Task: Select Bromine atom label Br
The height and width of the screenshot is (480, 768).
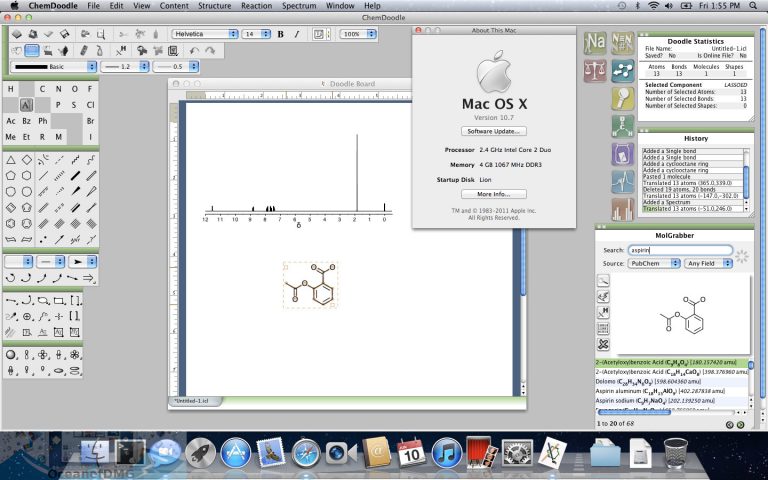Action: (90, 121)
